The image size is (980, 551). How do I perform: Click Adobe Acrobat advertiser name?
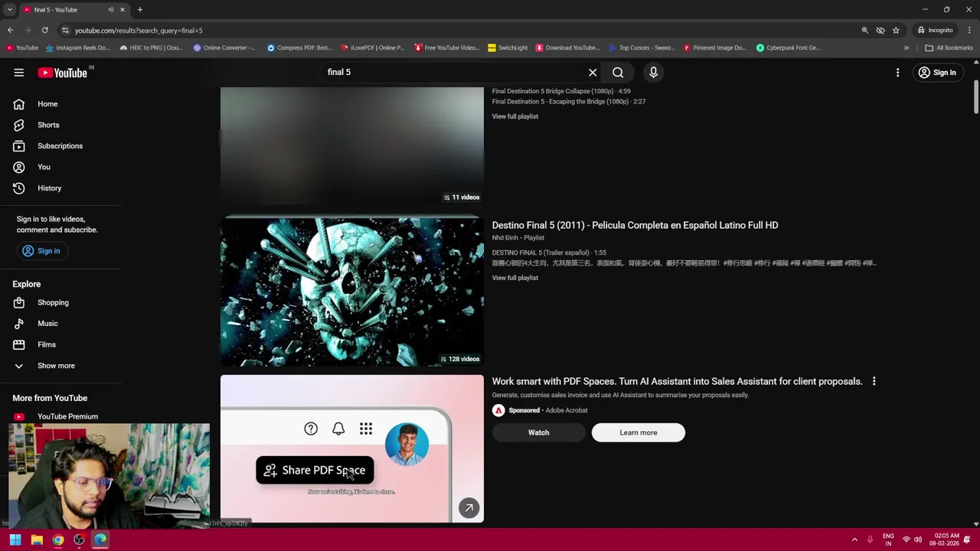coord(566,410)
